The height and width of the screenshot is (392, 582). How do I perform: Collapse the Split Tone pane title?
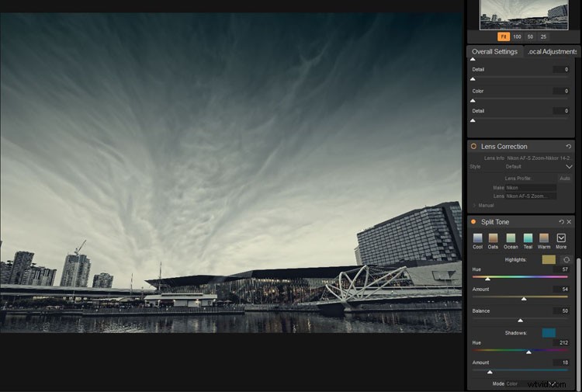(x=495, y=221)
